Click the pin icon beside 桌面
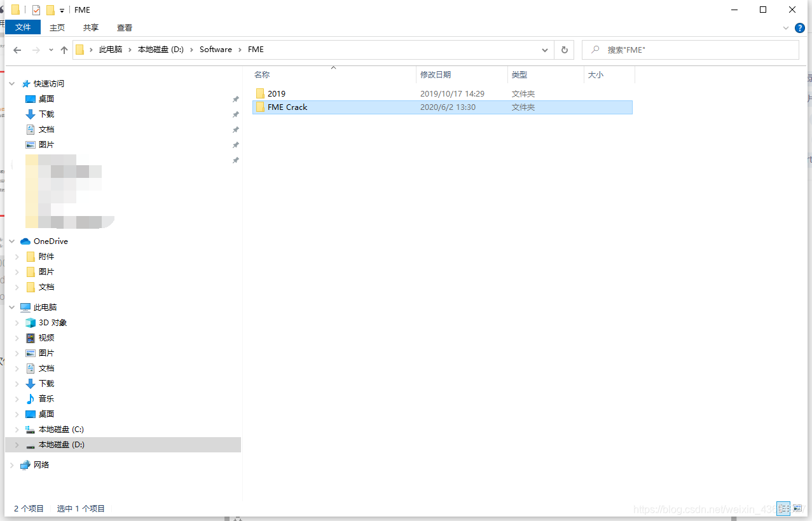812x521 pixels. coord(235,99)
